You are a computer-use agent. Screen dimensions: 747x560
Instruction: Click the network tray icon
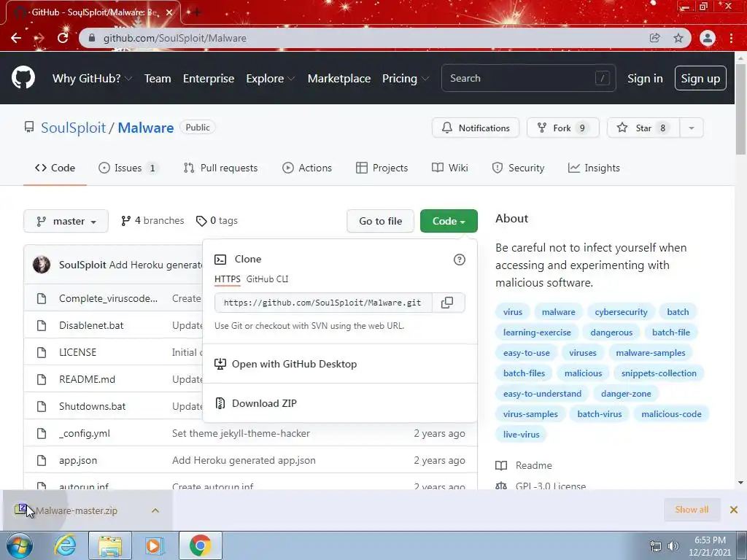click(656, 546)
